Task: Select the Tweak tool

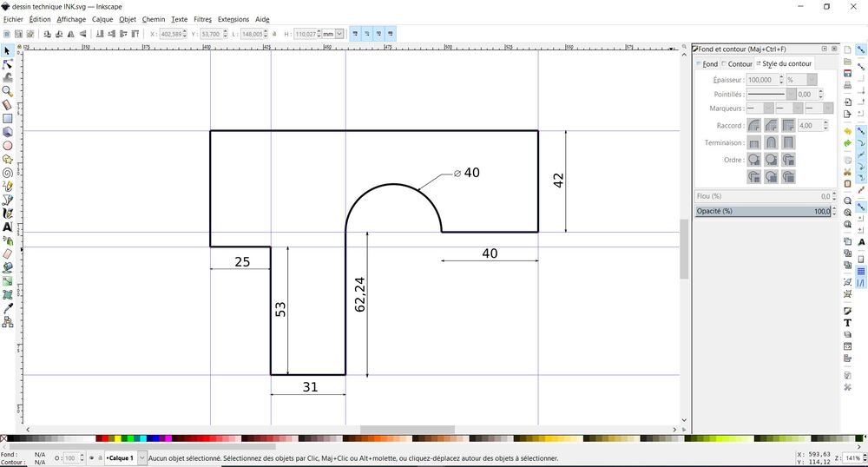Action: pyautogui.click(x=7, y=77)
